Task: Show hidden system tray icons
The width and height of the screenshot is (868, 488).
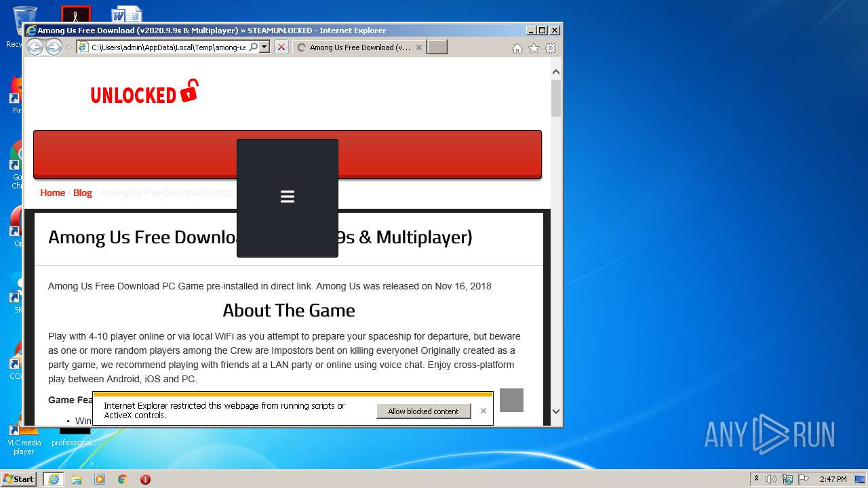Action: point(757,479)
